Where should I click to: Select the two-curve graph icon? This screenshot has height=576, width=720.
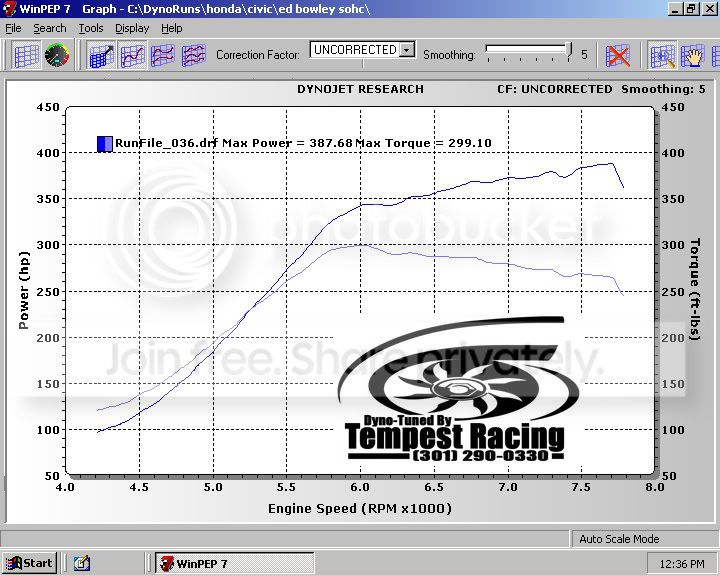(163, 56)
